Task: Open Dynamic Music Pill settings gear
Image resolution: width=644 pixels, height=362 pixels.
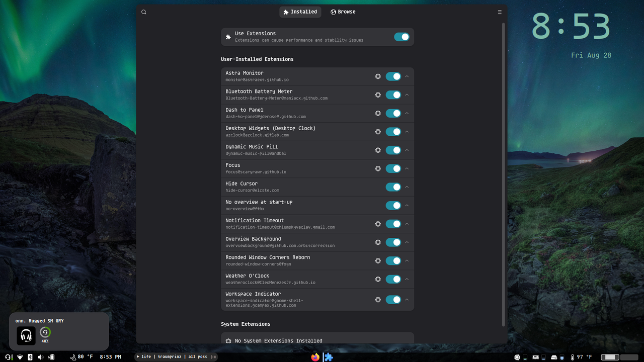Action: pos(378,150)
